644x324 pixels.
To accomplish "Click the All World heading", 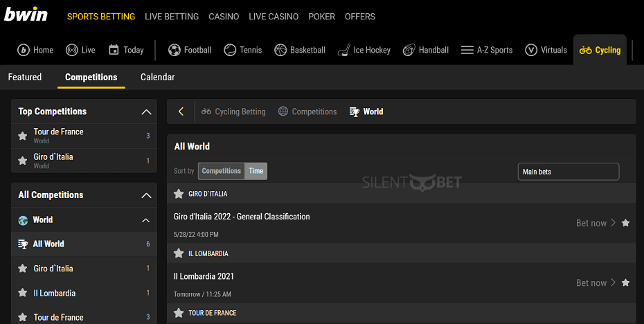I will click(x=192, y=146).
